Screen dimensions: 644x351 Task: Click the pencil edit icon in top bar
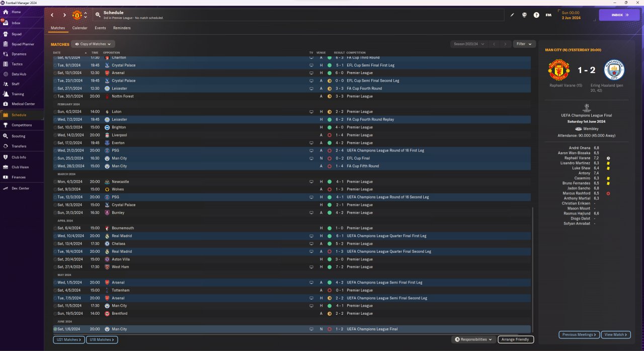click(512, 15)
